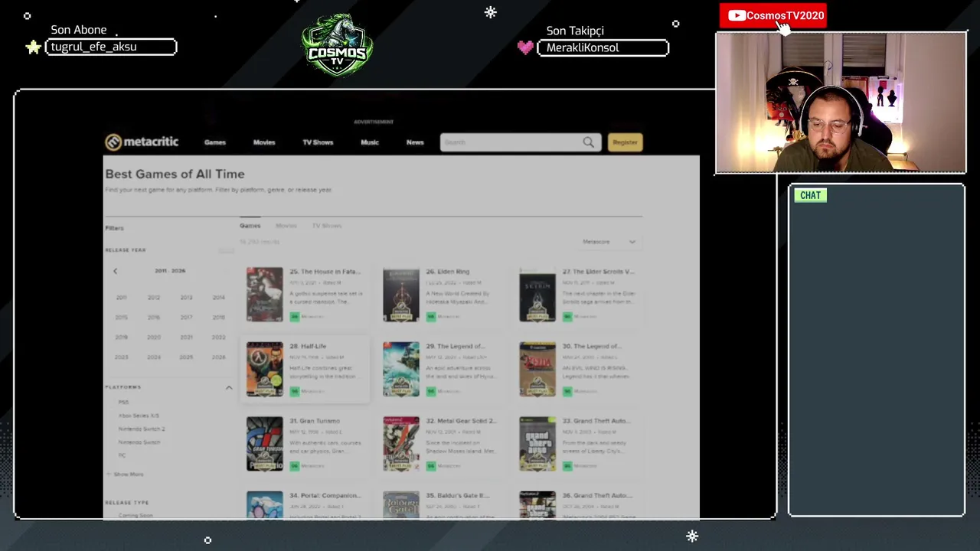Select the Xbox Series X/S platform filter

pyautogui.click(x=139, y=416)
